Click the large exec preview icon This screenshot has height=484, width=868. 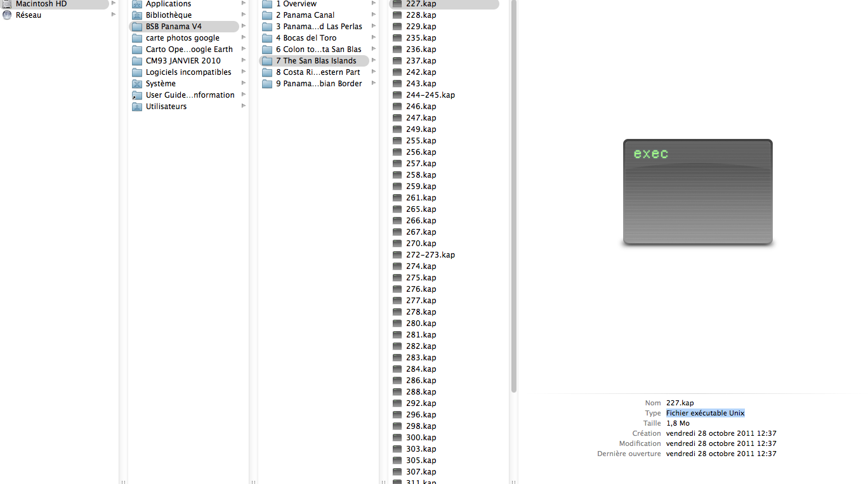(x=697, y=192)
